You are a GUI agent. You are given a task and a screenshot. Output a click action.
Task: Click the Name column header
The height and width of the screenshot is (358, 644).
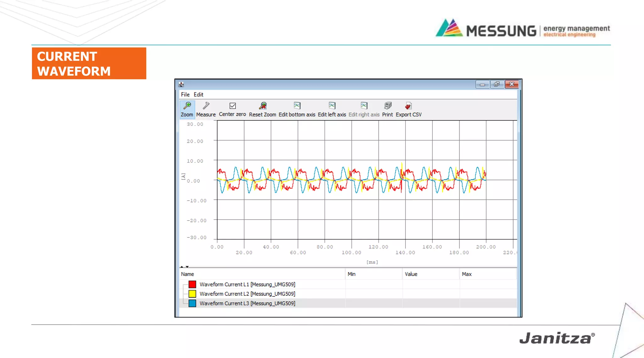[x=187, y=274]
